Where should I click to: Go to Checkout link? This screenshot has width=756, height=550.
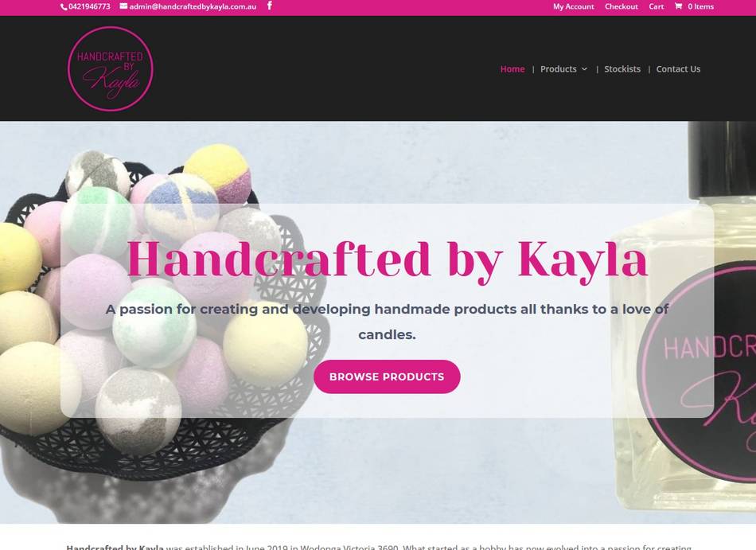click(x=621, y=6)
